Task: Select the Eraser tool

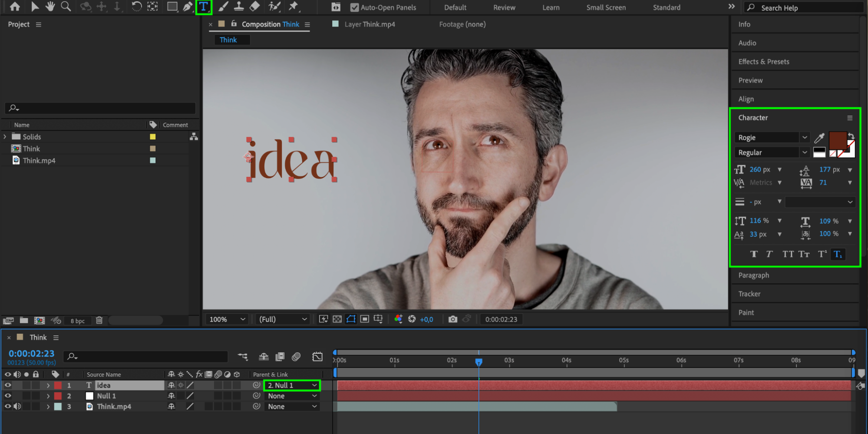Action: [255, 7]
